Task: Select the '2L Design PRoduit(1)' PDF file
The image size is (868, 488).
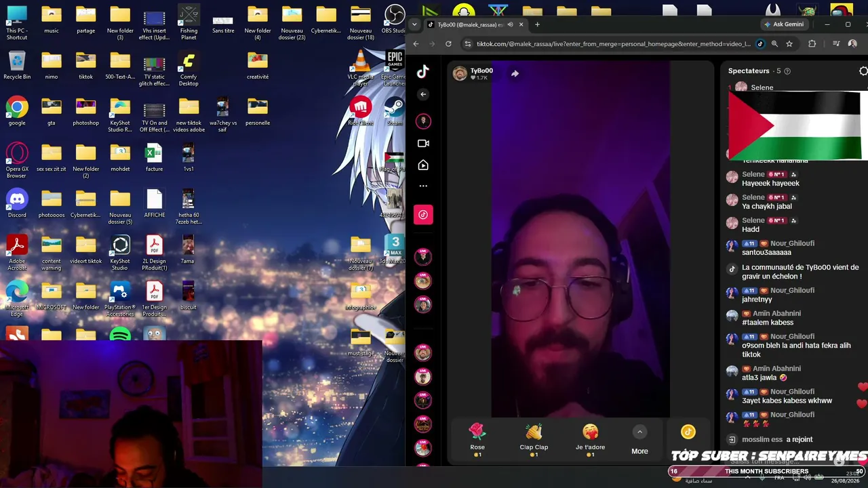Action: click(x=154, y=253)
